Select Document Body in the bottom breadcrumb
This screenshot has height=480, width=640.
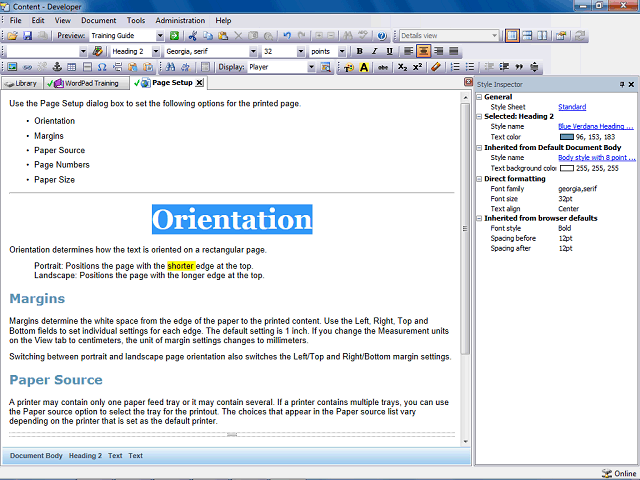(x=36, y=456)
